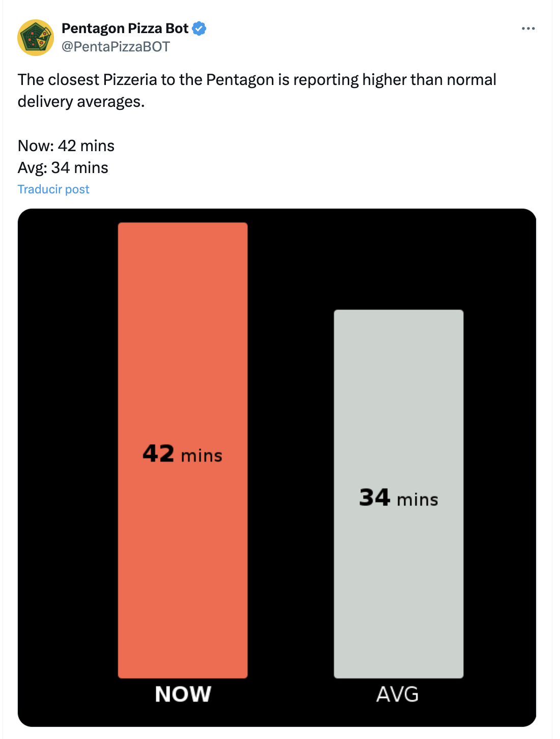Click the 'Now: 42 mins' text line
The height and width of the screenshot is (739, 560).
tap(66, 146)
